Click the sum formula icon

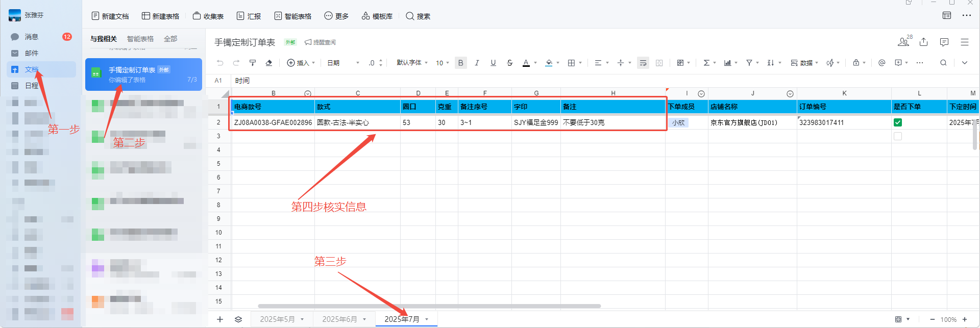click(x=706, y=63)
